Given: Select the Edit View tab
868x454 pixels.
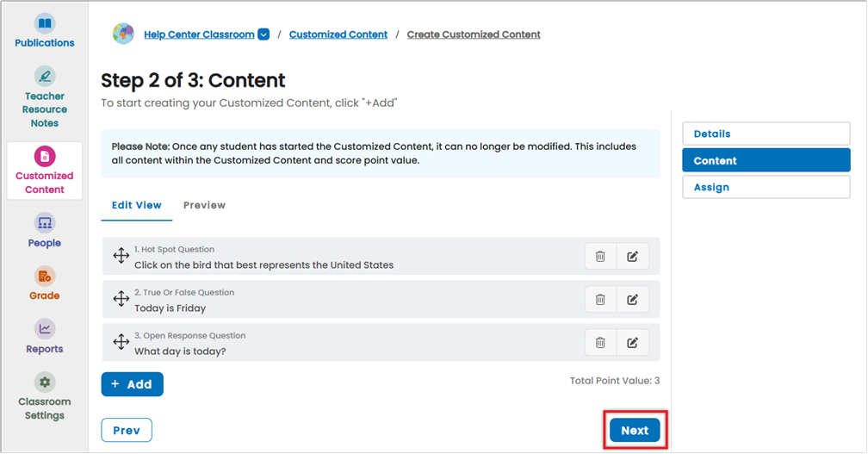Looking at the screenshot, I should tap(137, 205).
